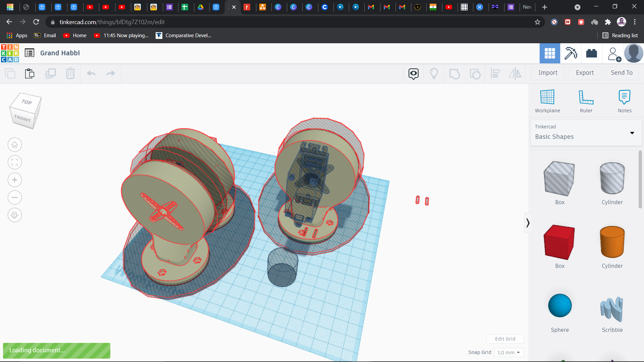The image size is (644, 362).
Task: Click the Mirror tool icon
Action: pyautogui.click(x=515, y=73)
